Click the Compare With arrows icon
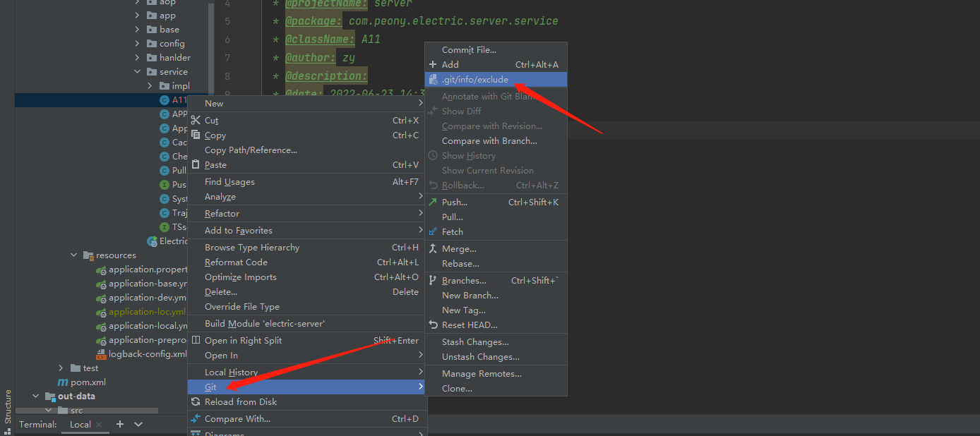Screen dimensions: 980x436 tap(196, 418)
